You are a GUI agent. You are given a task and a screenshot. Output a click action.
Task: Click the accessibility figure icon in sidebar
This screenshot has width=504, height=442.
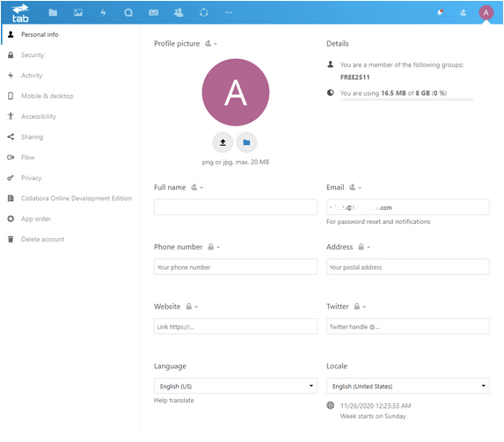[11, 116]
